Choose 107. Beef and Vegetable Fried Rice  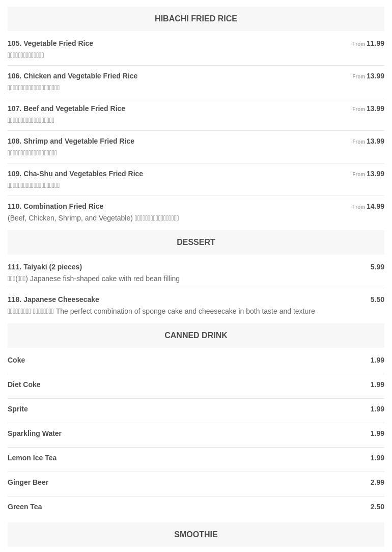coord(195,115)
